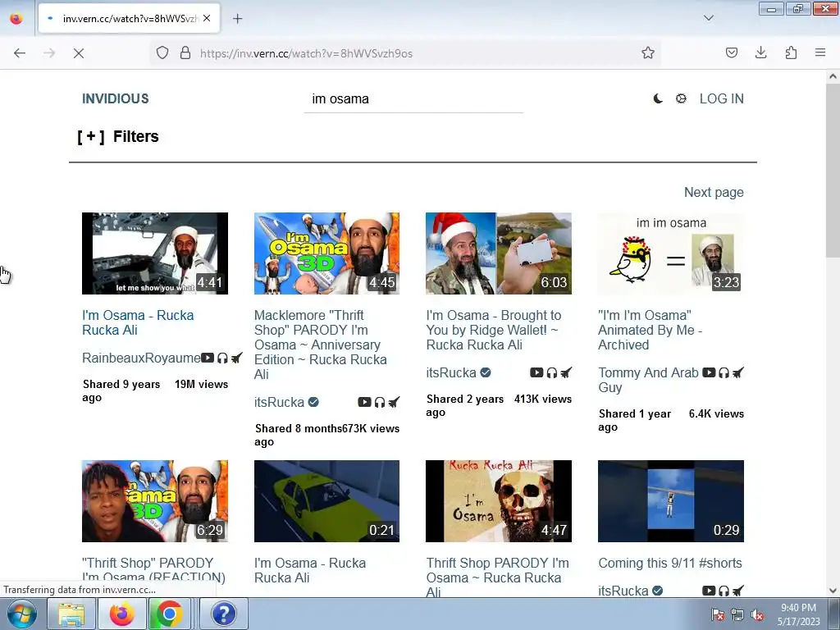Open title 'I'm Osama - Rucka Rucka Ali' by RainbeauxRoyaume
Screen dimensions: 840x630
pyautogui.click(x=138, y=322)
